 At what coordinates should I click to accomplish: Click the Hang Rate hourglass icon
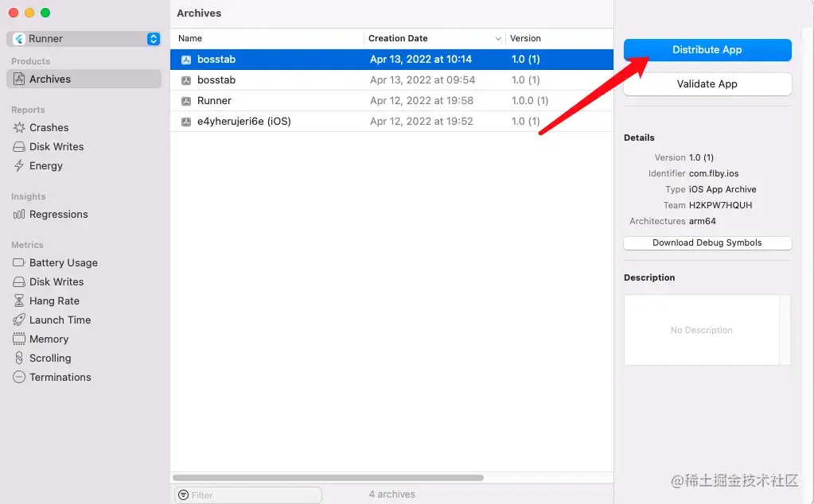(x=18, y=300)
